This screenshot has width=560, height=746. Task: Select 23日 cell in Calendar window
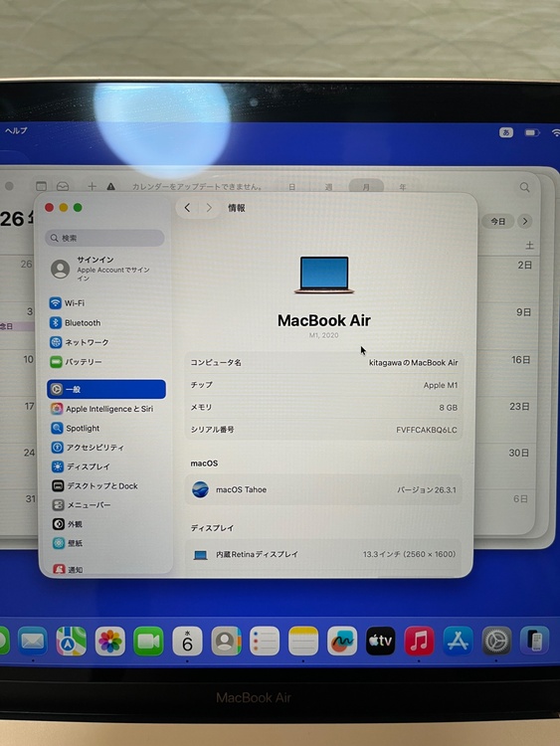tap(505, 422)
